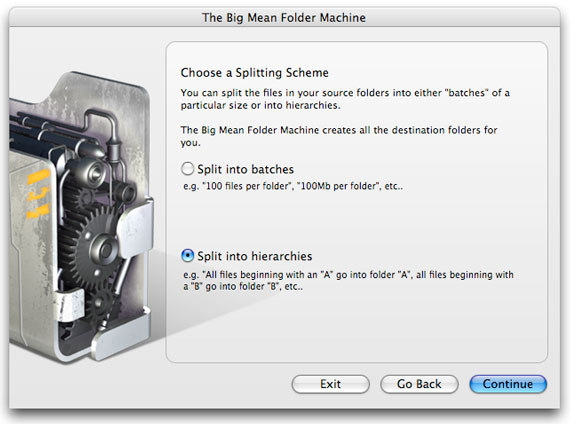Exit the Big Mean Folder Machine wizard

pyautogui.click(x=330, y=384)
